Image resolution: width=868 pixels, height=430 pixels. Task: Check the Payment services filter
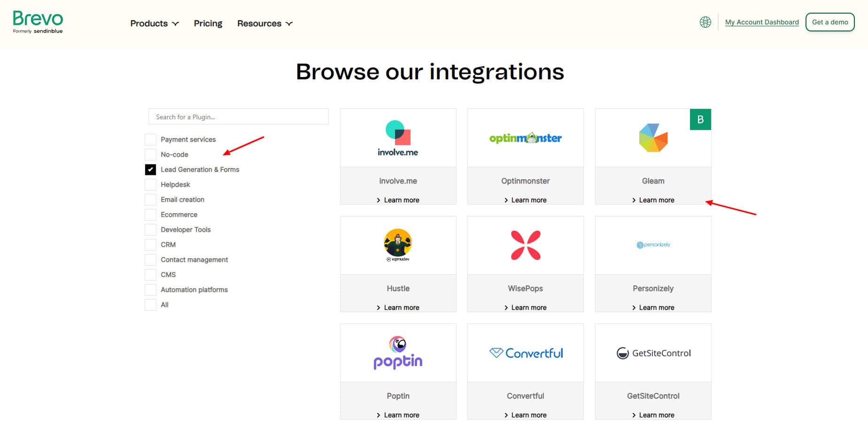(x=150, y=139)
